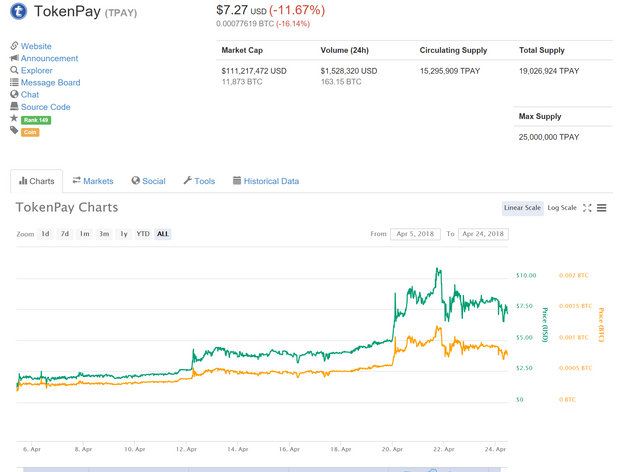Screen dimensions: 640x472
Task: Click the tag icon beside Coin
Action: [14, 130]
